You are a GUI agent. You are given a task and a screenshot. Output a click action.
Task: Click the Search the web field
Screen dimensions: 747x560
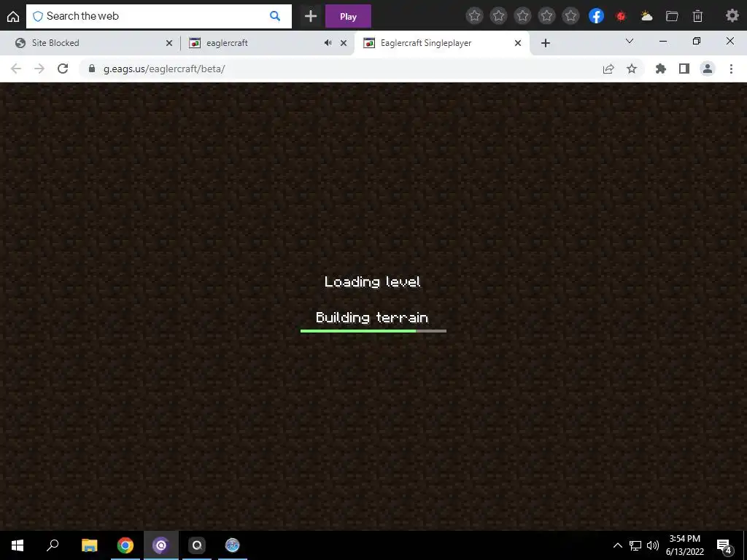point(158,16)
